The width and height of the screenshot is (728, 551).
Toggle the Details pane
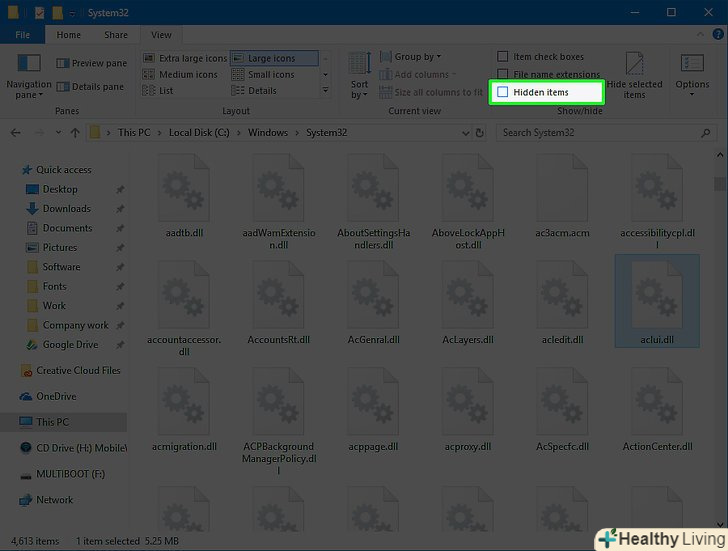(90, 86)
